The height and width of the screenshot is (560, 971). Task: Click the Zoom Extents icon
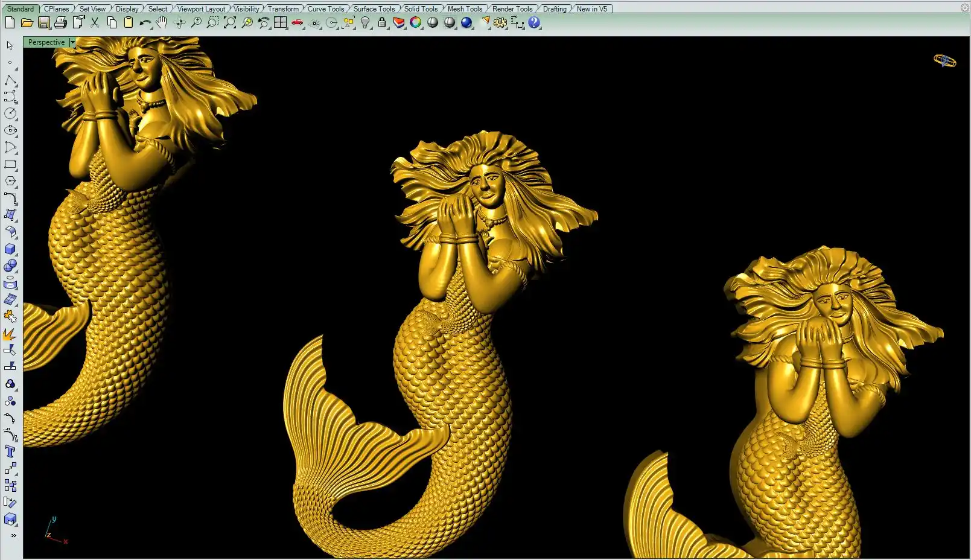[230, 23]
